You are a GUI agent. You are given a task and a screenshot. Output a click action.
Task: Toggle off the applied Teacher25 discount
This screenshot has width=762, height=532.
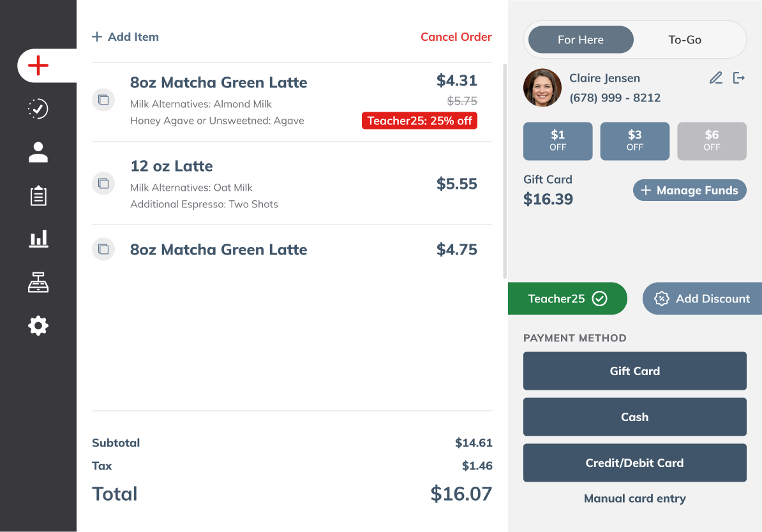(x=599, y=298)
